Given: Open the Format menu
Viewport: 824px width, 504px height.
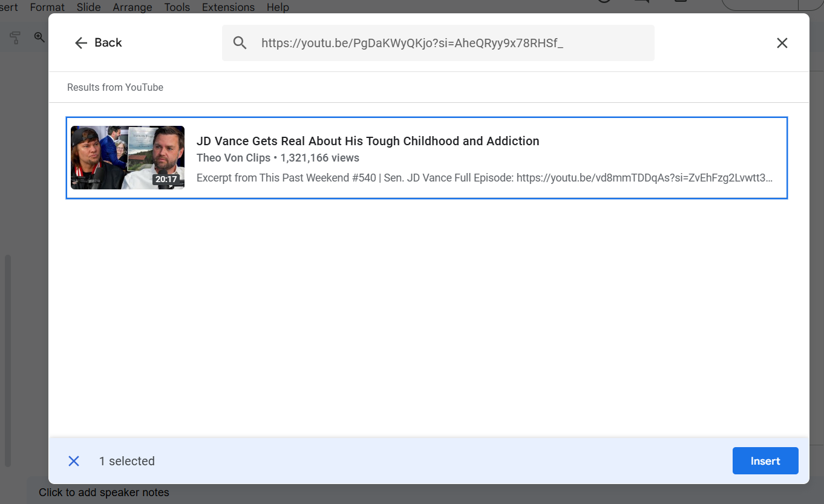Looking at the screenshot, I should click(47, 7).
